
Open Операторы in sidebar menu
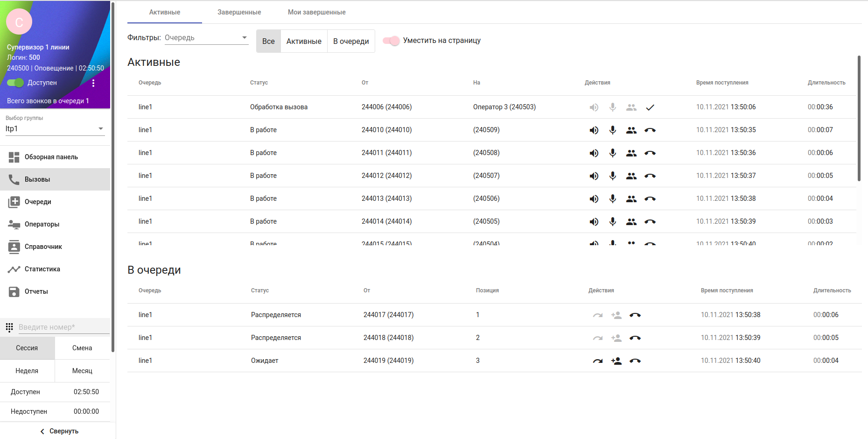click(x=42, y=224)
